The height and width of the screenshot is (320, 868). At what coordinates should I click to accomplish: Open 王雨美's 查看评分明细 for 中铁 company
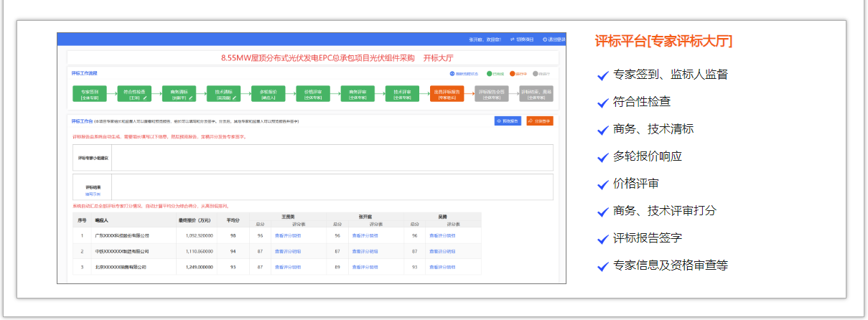click(288, 251)
